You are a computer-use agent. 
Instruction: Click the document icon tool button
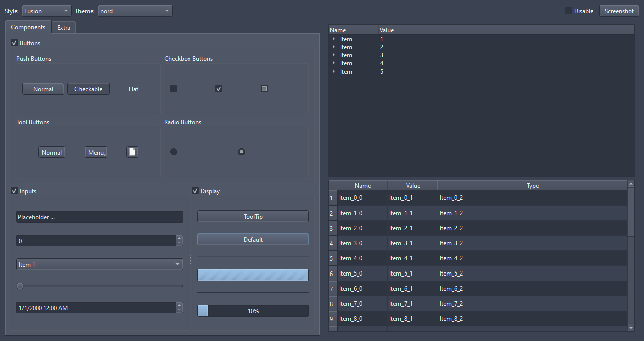click(132, 152)
